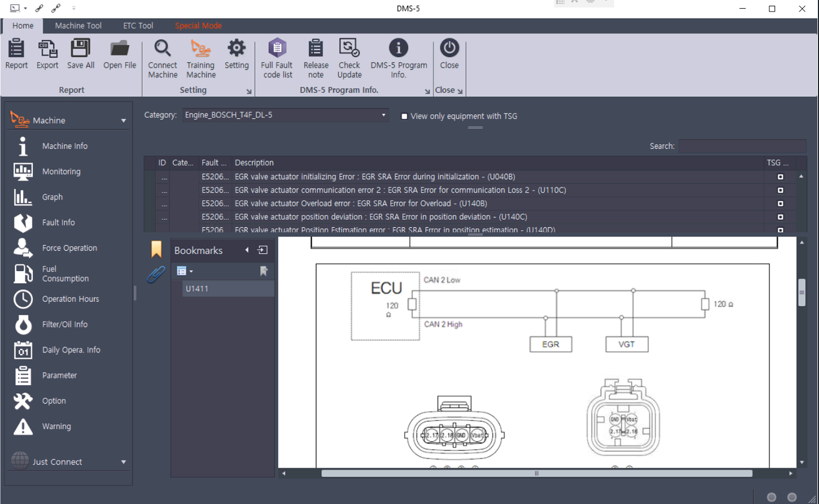
Task: Focus the Search input field
Action: pyautogui.click(x=742, y=146)
